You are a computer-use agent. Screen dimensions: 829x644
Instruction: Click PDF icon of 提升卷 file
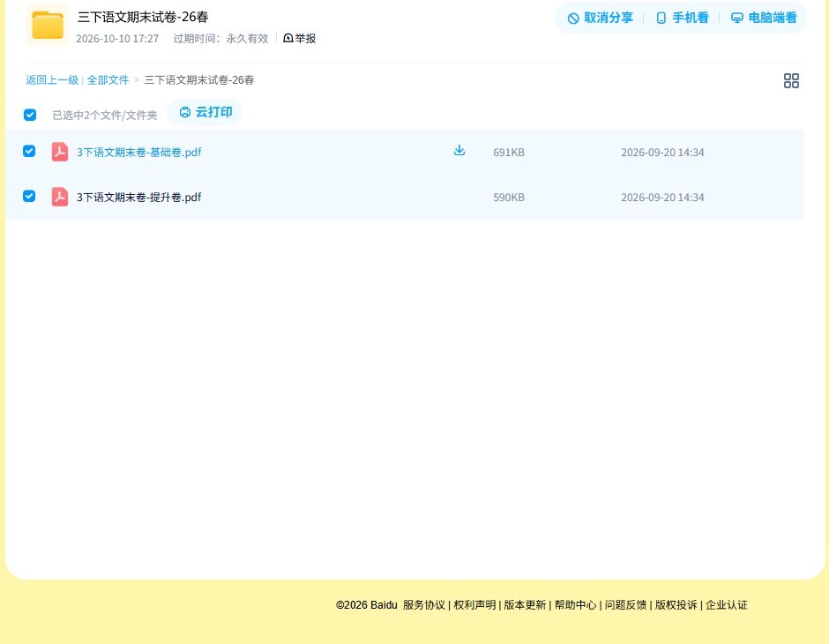[60, 197]
